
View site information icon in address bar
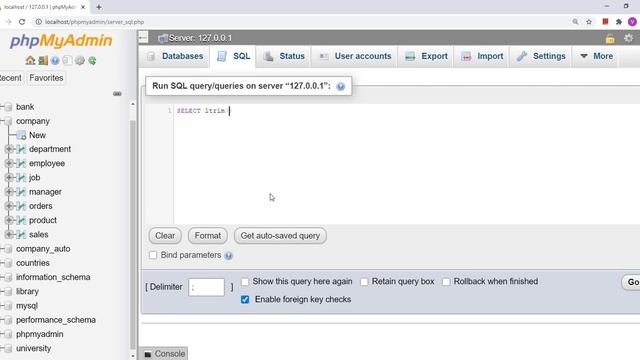[x=38, y=22]
